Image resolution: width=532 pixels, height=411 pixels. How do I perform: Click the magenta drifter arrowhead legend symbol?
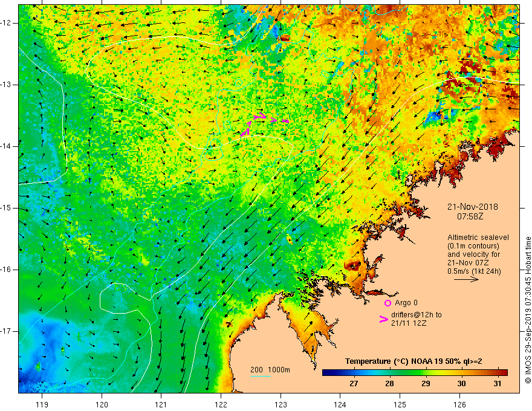(x=384, y=319)
